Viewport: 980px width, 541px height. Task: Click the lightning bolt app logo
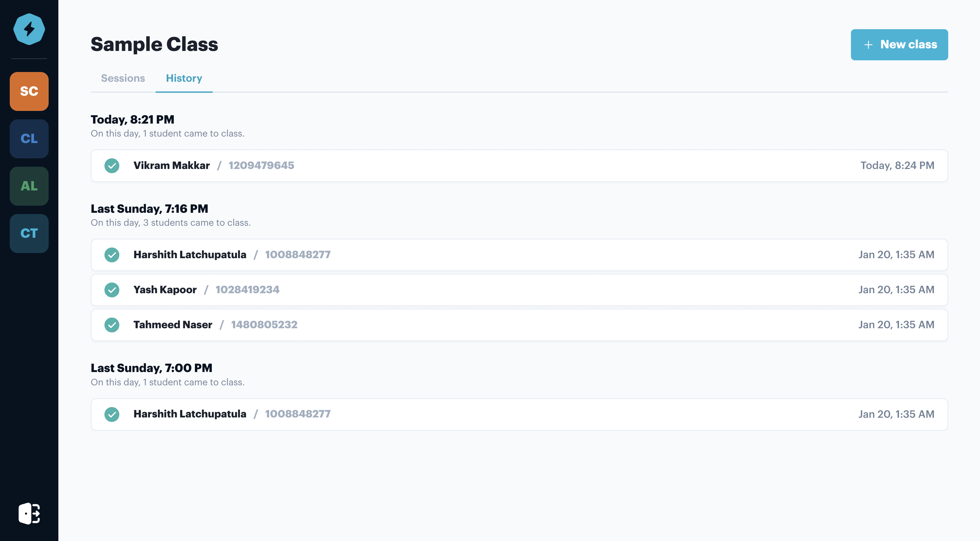[29, 29]
